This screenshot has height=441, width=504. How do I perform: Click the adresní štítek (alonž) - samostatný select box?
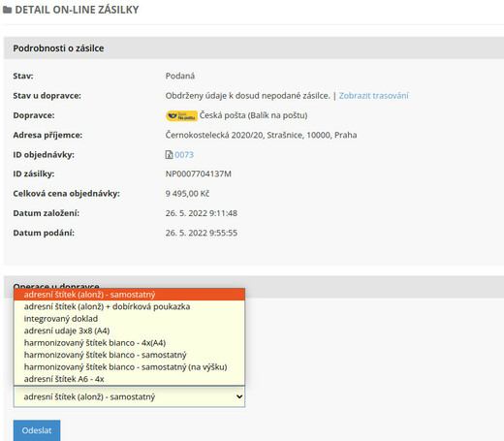(x=129, y=396)
